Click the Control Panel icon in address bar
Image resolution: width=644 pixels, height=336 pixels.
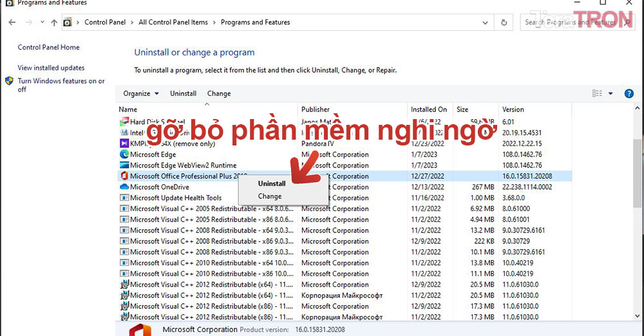click(x=68, y=23)
